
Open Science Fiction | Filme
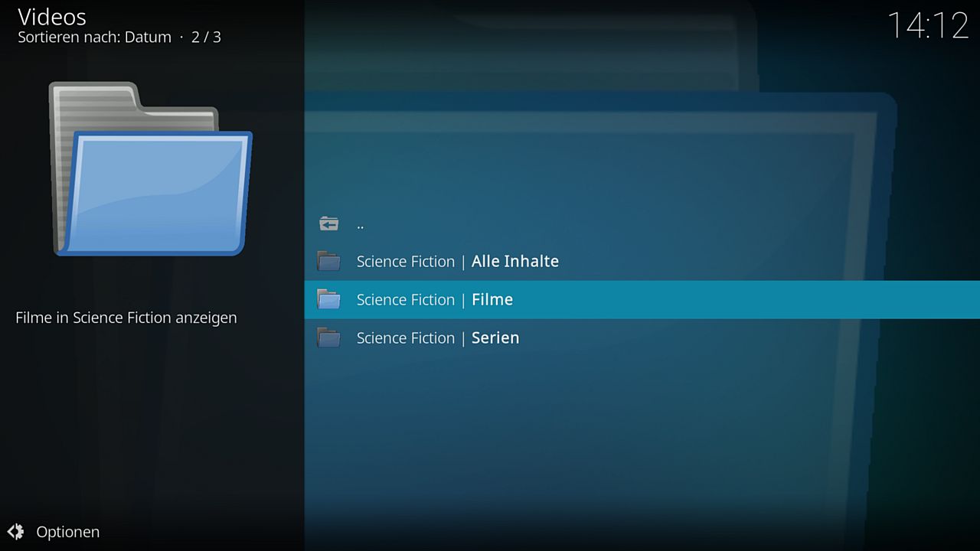[642, 299]
